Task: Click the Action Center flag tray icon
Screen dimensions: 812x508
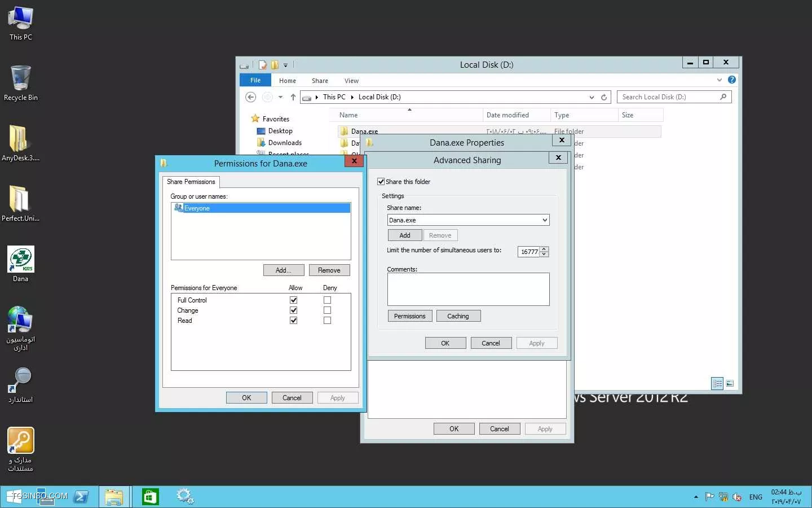Action: click(x=710, y=497)
